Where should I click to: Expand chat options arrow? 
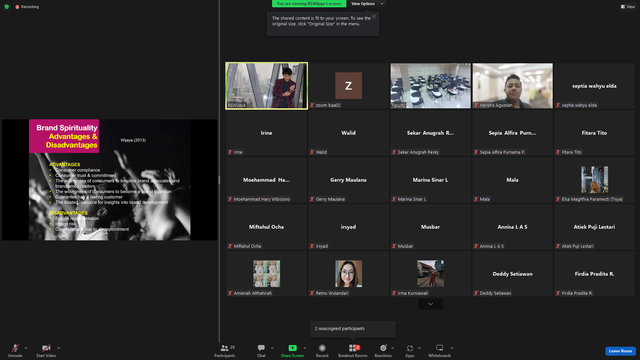[x=272, y=348]
